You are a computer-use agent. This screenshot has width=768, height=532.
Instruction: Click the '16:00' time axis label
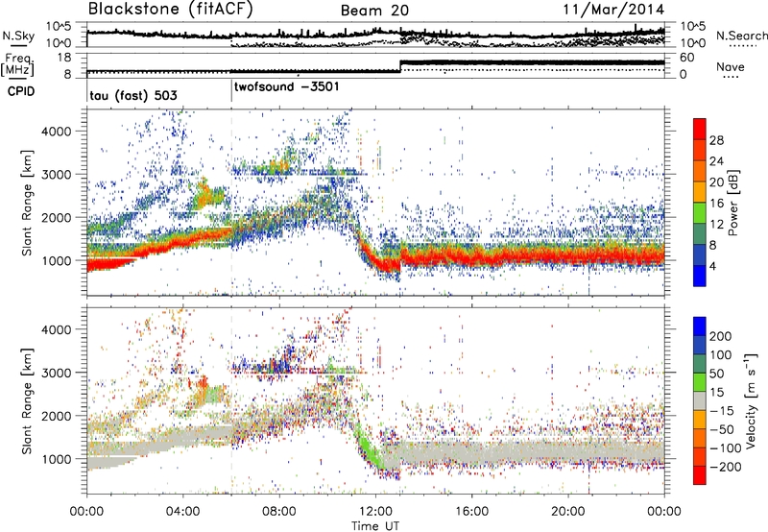tap(471, 512)
